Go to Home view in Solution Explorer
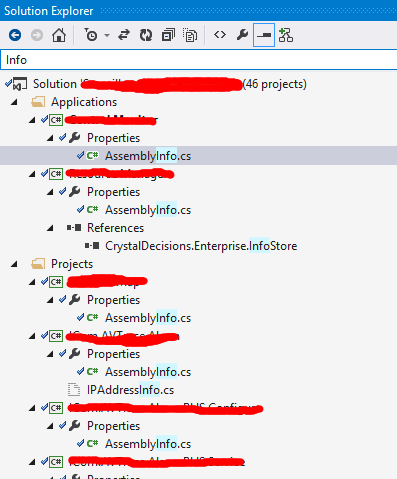The image size is (397, 479). (x=59, y=35)
